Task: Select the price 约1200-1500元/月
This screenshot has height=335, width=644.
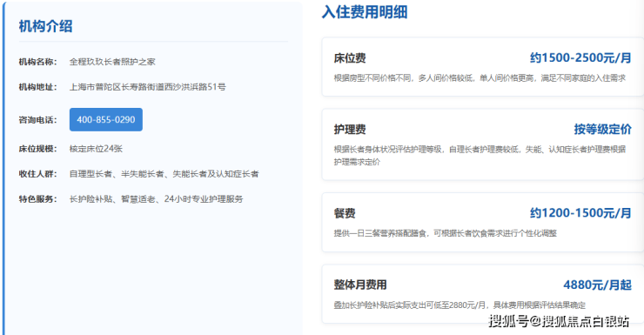Action: [x=580, y=213]
